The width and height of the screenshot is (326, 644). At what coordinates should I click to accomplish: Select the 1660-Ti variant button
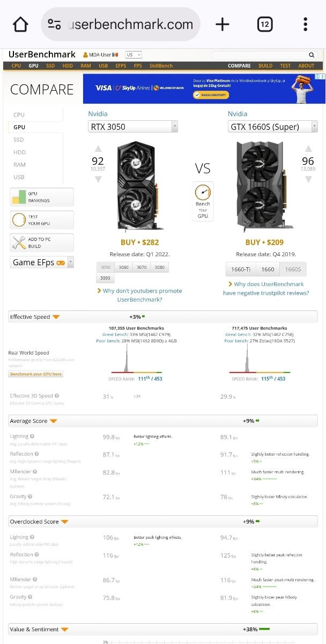tap(241, 269)
